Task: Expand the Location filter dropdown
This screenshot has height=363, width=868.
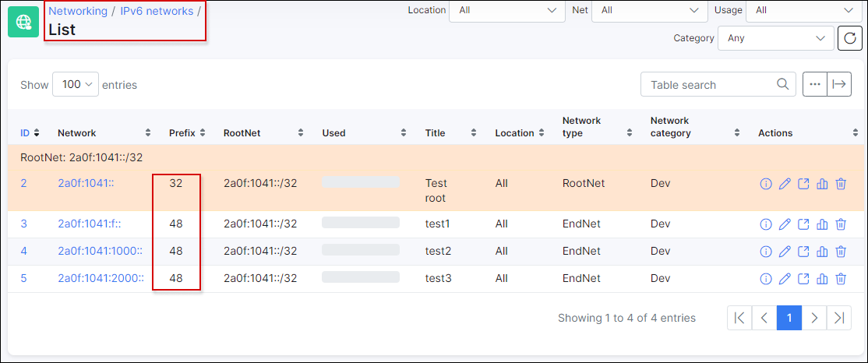Action: (507, 10)
